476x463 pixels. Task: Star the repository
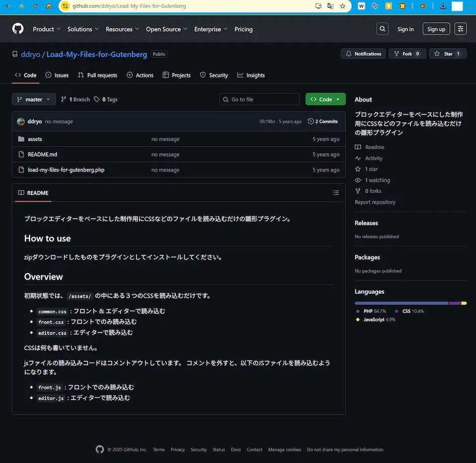coord(448,54)
